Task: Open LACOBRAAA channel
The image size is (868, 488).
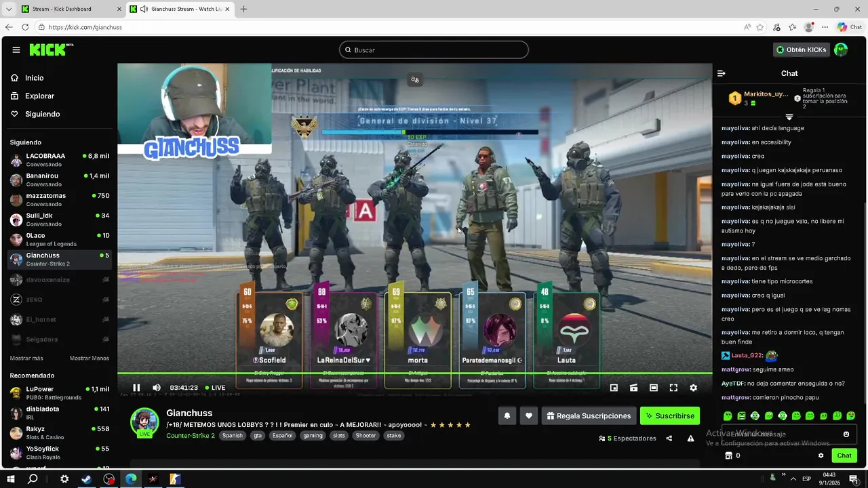Action: 59,160
